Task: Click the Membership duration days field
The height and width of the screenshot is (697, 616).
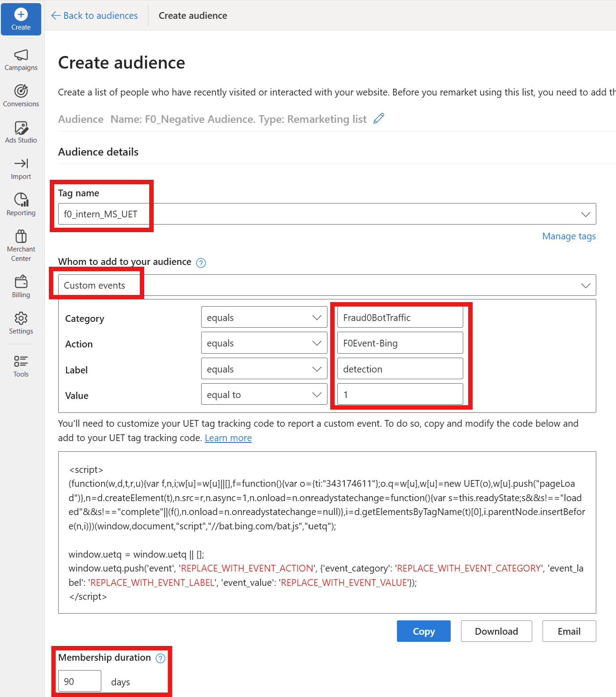Action: 80,682
